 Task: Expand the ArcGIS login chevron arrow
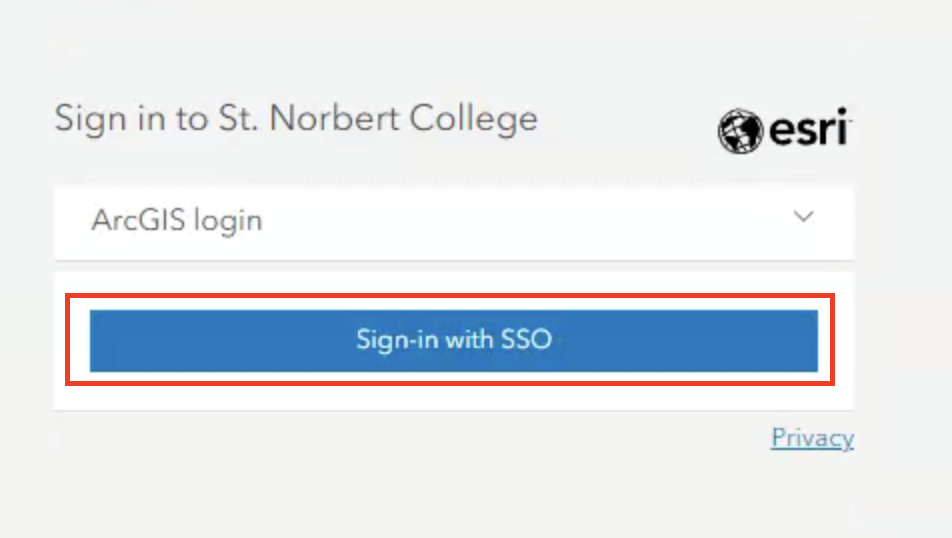803,216
